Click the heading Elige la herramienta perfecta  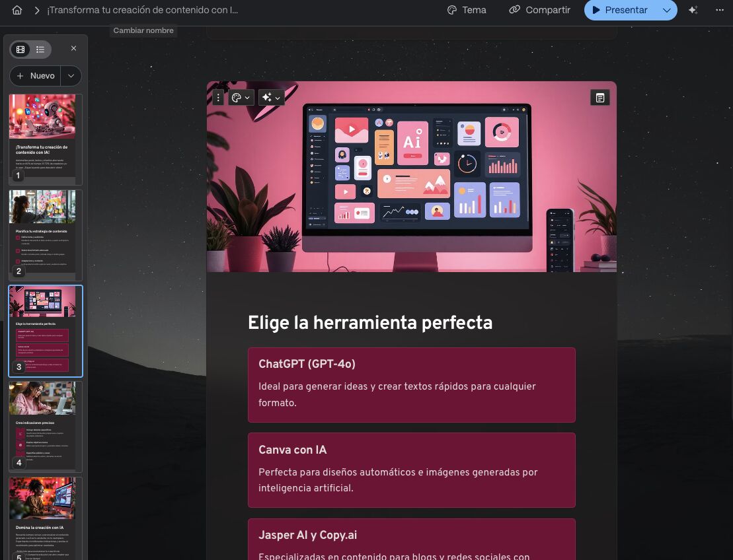369,323
